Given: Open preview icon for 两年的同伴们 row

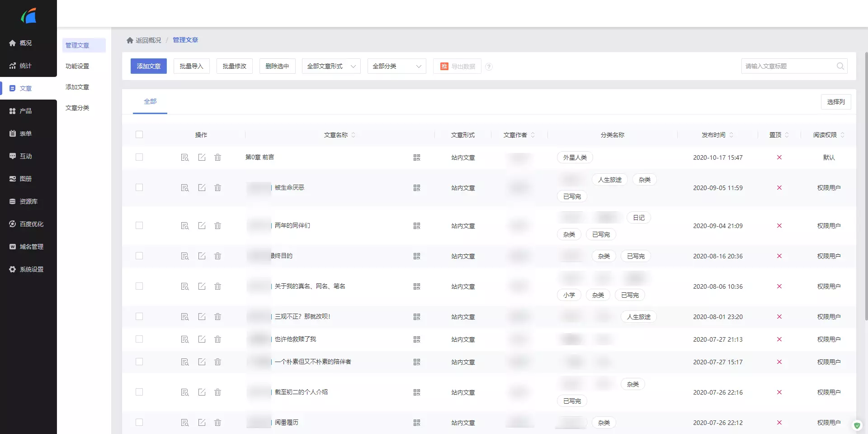Looking at the screenshot, I should tap(184, 226).
